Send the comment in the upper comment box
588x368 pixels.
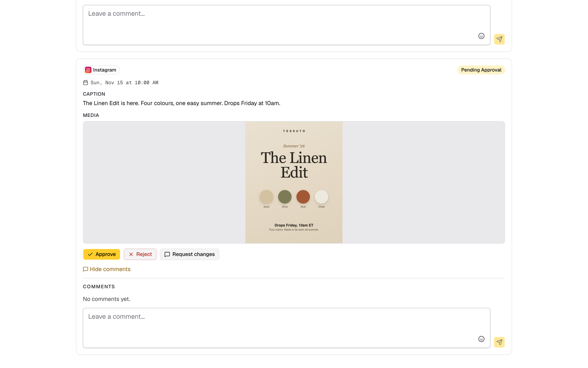499,39
